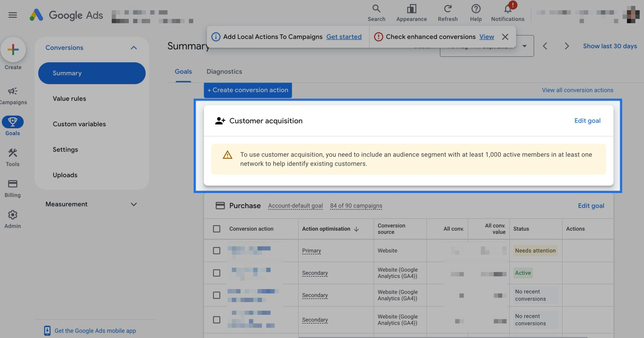
Task: Open Secondary setting in Active row
Action: 315,273
